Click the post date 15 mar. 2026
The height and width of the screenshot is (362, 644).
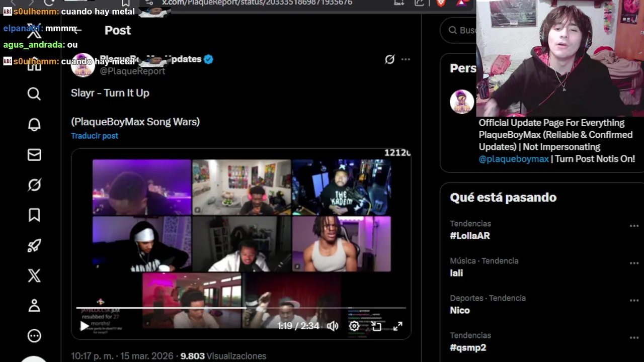tap(122, 356)
